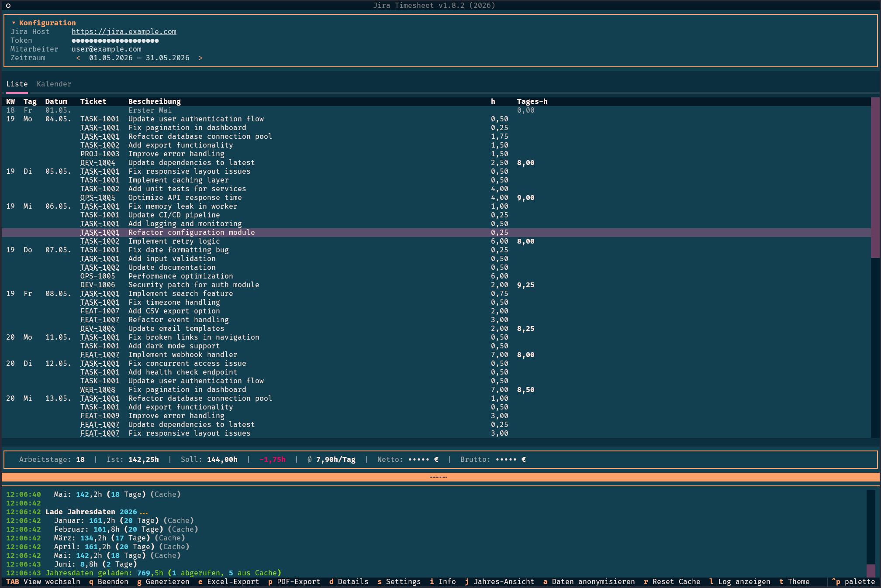Collapse the Konfiguration section triangle
Screen dimensions: 881x588
point(14,23)
